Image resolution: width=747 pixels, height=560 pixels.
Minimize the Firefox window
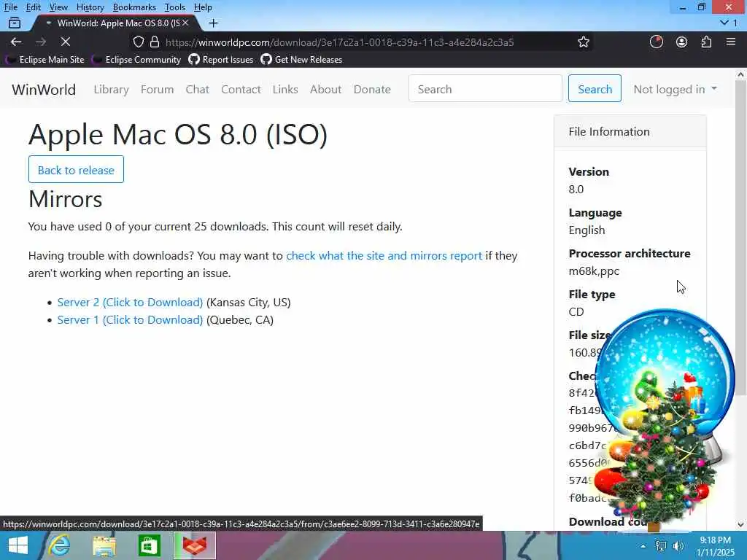[683, 7]
